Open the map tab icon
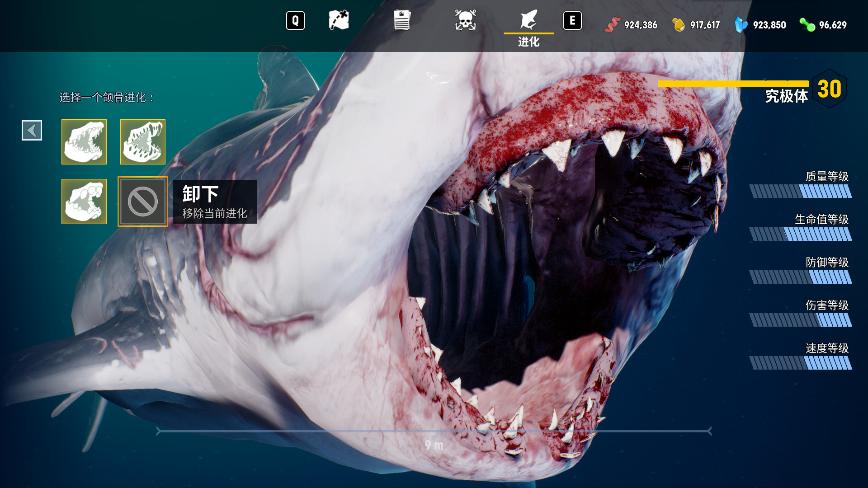This screenshot has height=488, width=868. tap(339, 20)
